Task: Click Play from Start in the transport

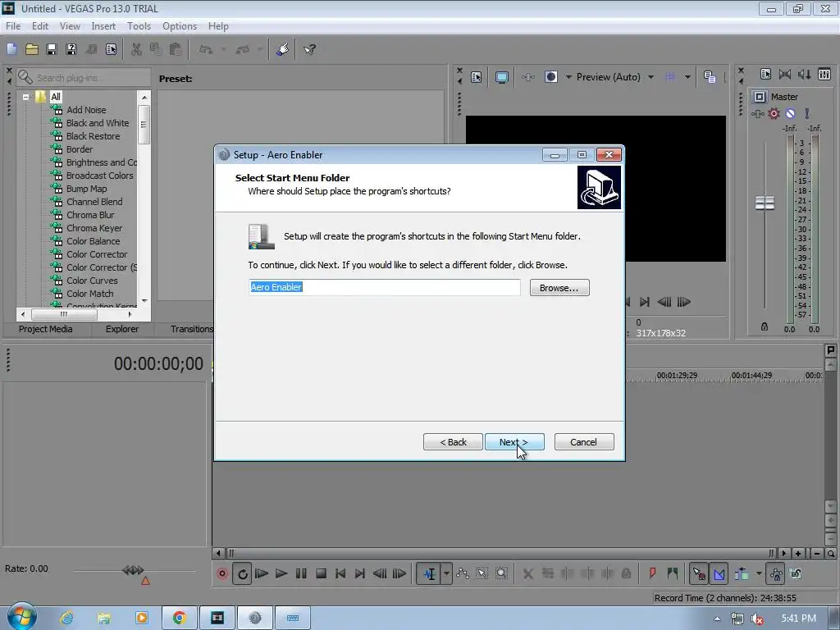Action: point(262,573)
